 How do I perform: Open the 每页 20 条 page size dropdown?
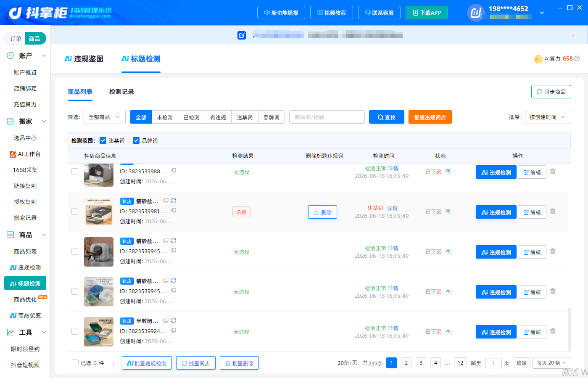(551, 362)
